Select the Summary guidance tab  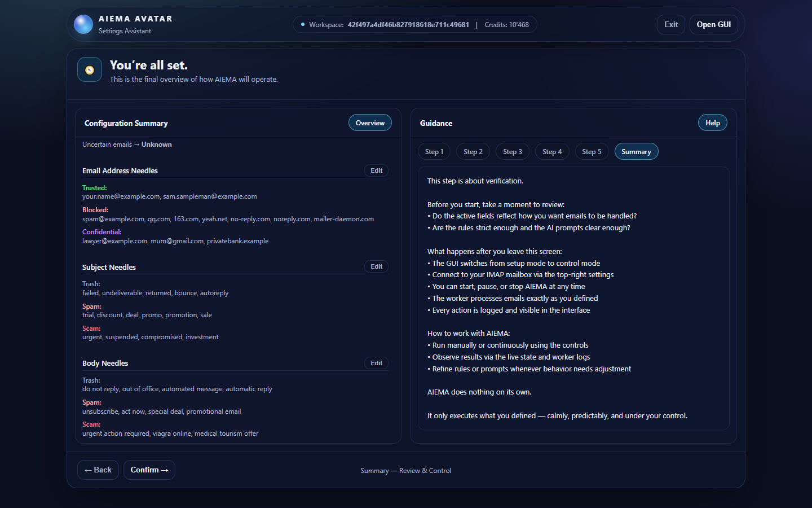(636, 152)
